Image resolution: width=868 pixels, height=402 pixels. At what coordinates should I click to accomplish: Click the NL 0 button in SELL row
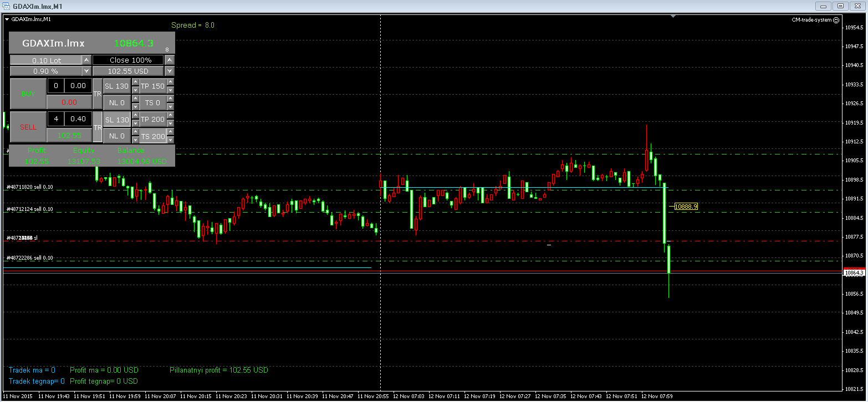[117, 136]
